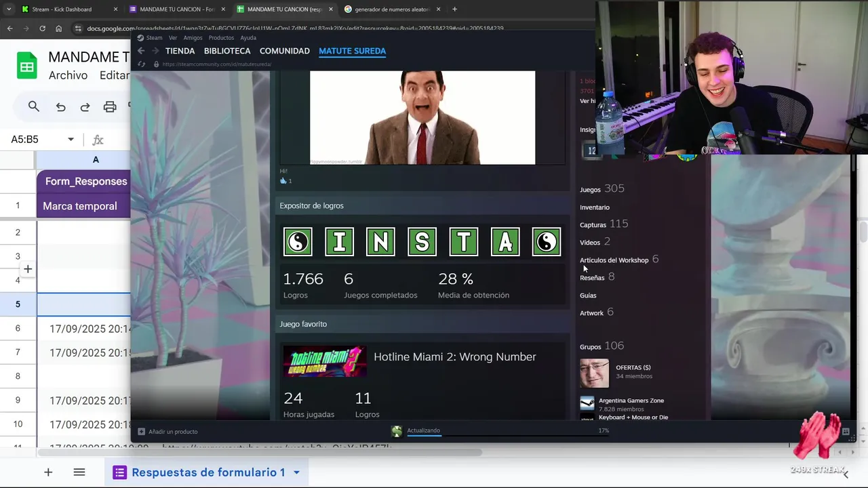
Task: Open the first yin-yang achievement icon
Action: coord(298,242)
